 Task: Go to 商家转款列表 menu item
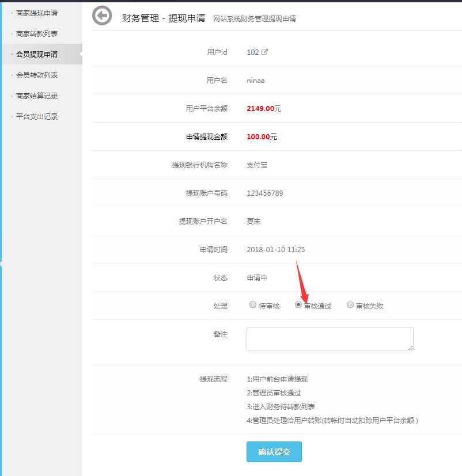click(37, 33)
